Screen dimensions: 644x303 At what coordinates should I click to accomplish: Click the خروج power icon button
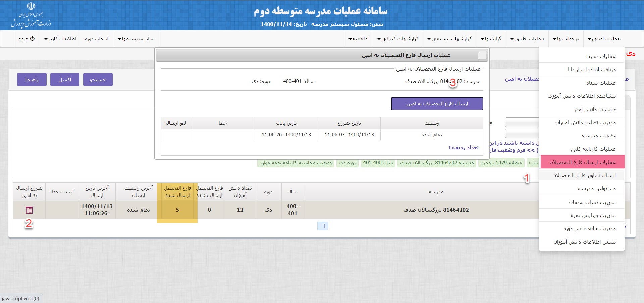click(26, 39)
